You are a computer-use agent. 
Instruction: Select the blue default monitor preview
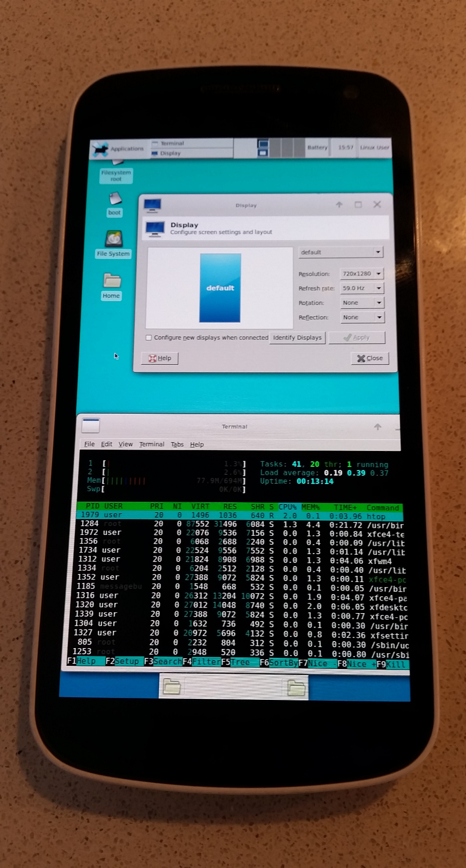220,288
